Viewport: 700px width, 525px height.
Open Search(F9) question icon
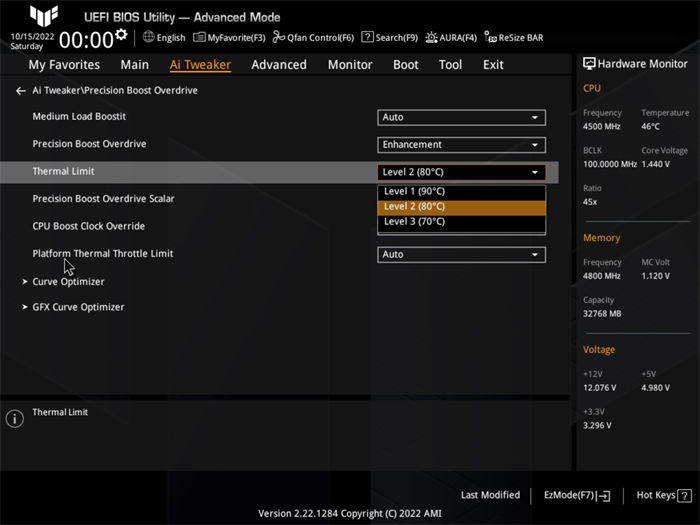click(367, 37)
